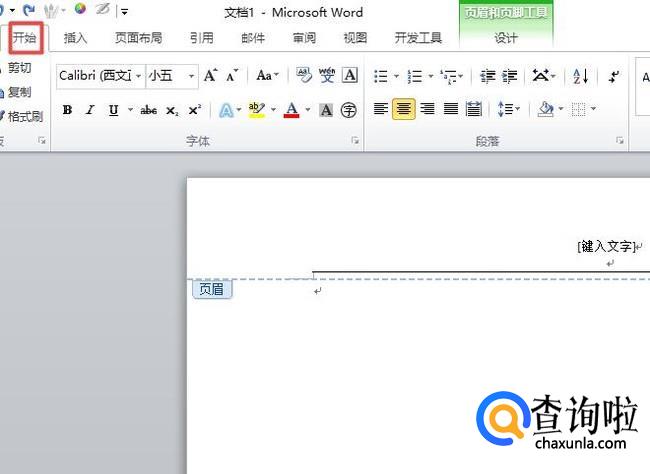The image size is (650, 474).
Task: Click the colorful circle quick access icon
Action: pyautogui.click(x=80, y=9)
